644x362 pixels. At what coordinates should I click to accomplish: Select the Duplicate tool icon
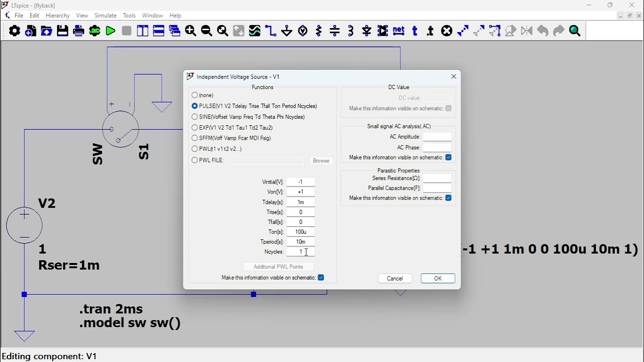point(463,31)
